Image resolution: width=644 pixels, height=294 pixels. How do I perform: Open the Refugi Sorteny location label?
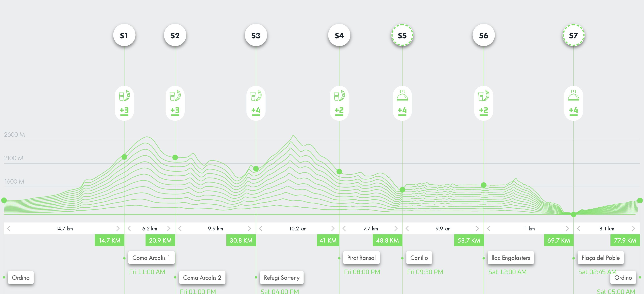[x=281, y=278]
